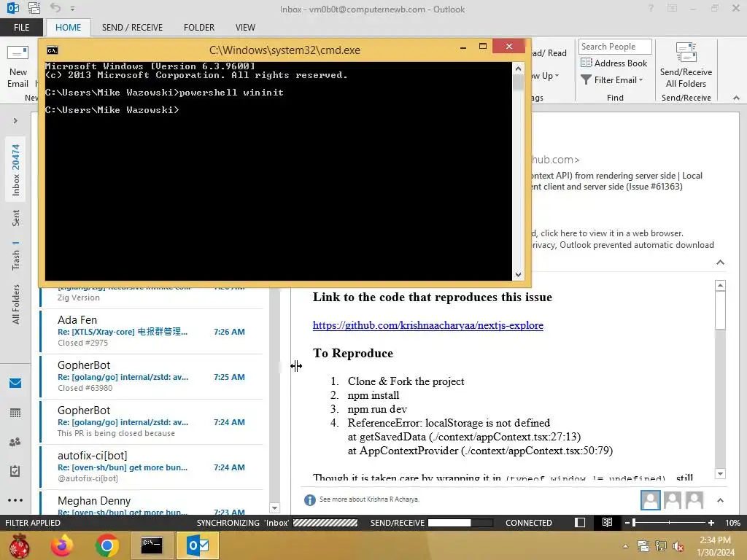The height and width of the screenshot is (560, 747).
Task: Open more navigation options (three dots)
Action: click(x=15, y=500)
